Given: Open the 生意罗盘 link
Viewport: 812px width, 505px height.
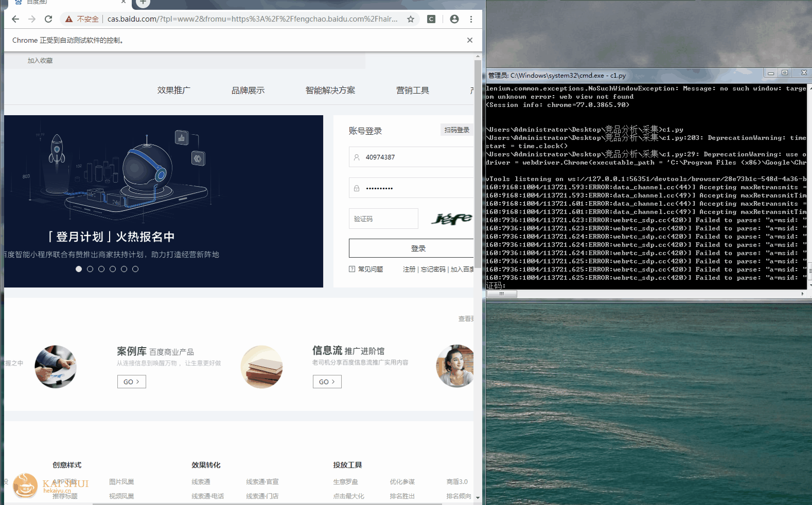Looking at the screenshot, I should click(346, 482).
